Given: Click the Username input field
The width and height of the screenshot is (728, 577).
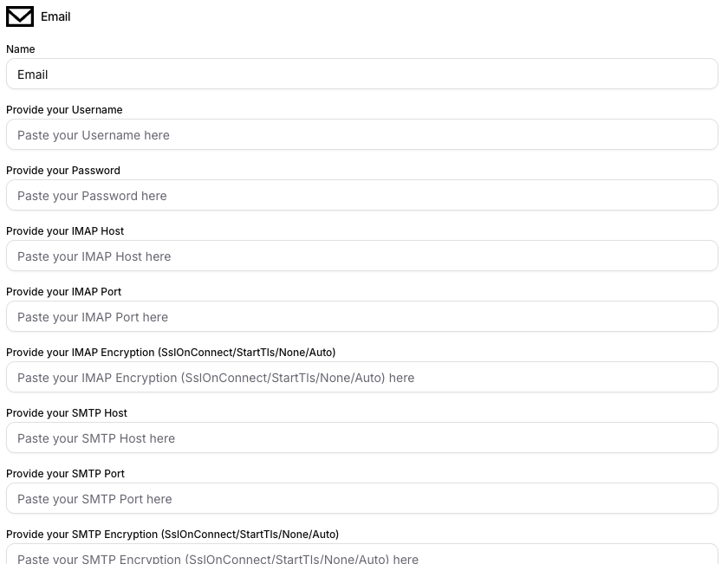Looking at the screenshot, I should pos(361,134).
